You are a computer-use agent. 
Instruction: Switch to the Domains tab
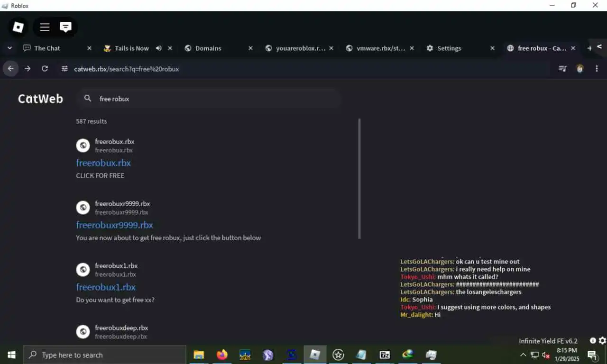[x=209, y=48]
